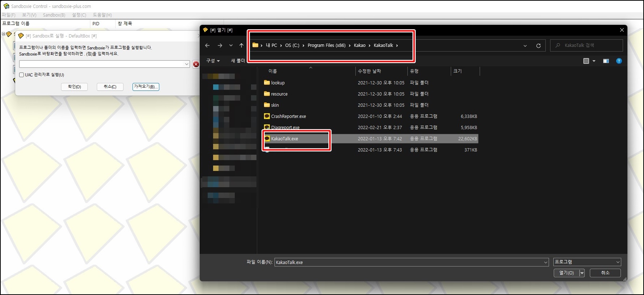Click the Sandboxie Control title icon
Screen dimensions: 644x295
coord(6,6)
